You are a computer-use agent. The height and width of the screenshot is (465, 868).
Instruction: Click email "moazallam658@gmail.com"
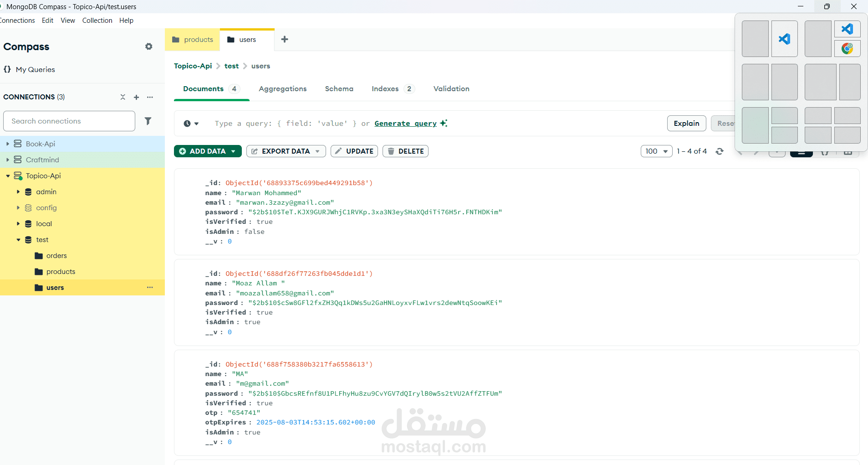tap(285, 293)
